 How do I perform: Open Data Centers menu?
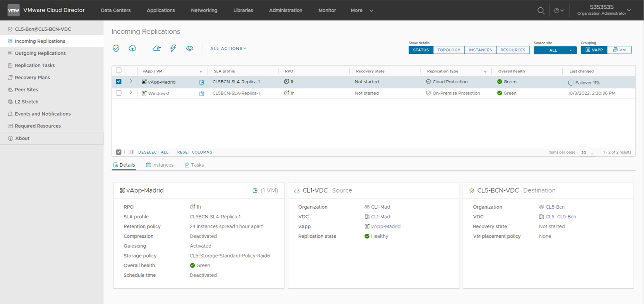click(x=116, y=10)
